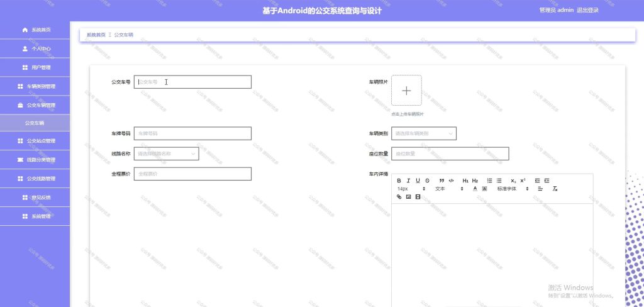Screen dimensions: 644x307
Task: Open the text color picker
Action: coord(475,189)
